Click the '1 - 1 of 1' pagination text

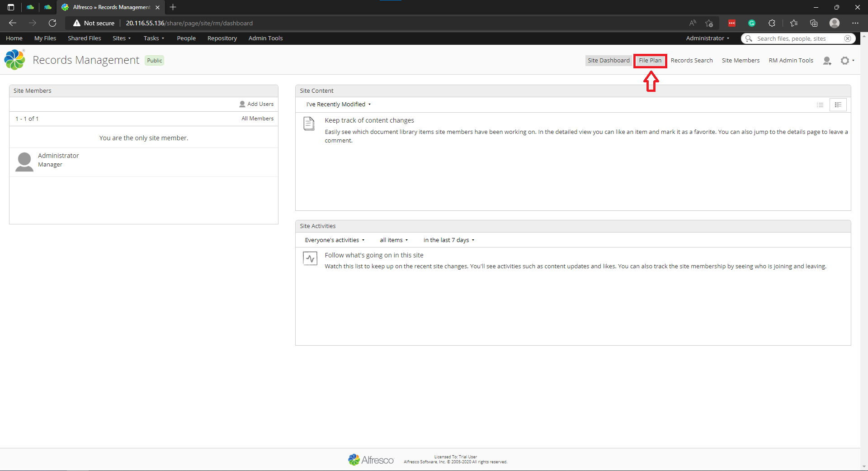coord(27,119)
